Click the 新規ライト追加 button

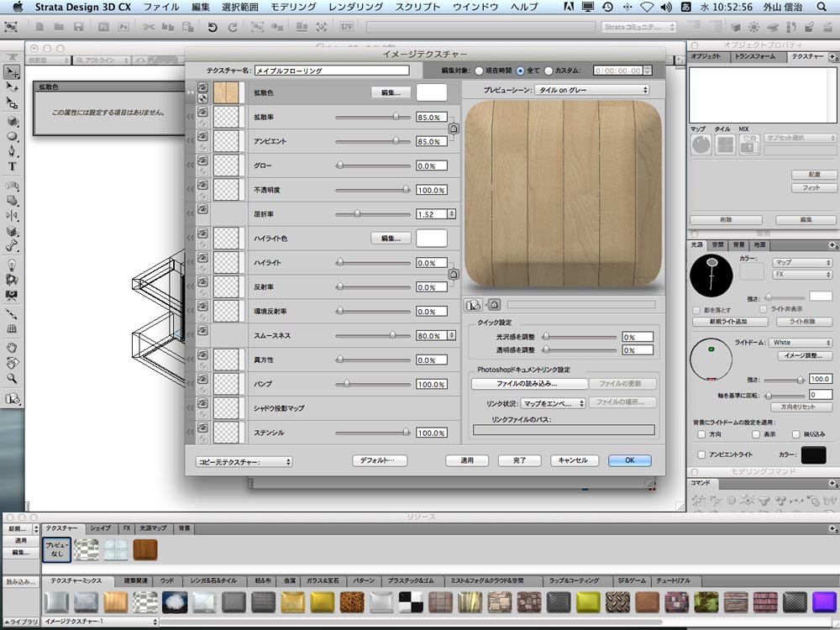(x=730, y=322)
